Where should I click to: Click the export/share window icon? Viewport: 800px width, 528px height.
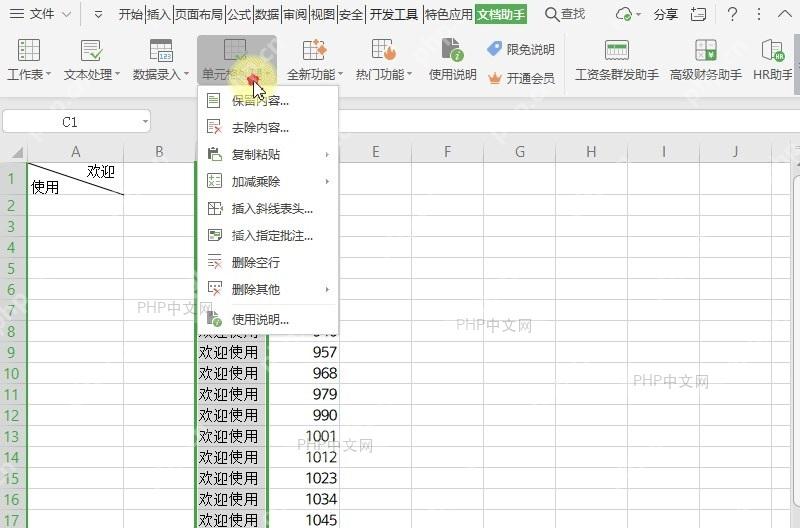click(698, 14)
